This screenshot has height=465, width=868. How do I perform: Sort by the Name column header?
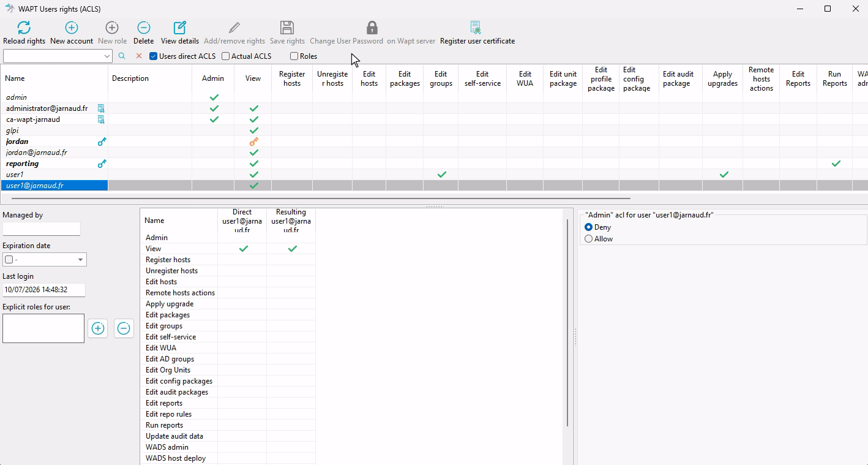pyautogui.click(x=54, y=78)
